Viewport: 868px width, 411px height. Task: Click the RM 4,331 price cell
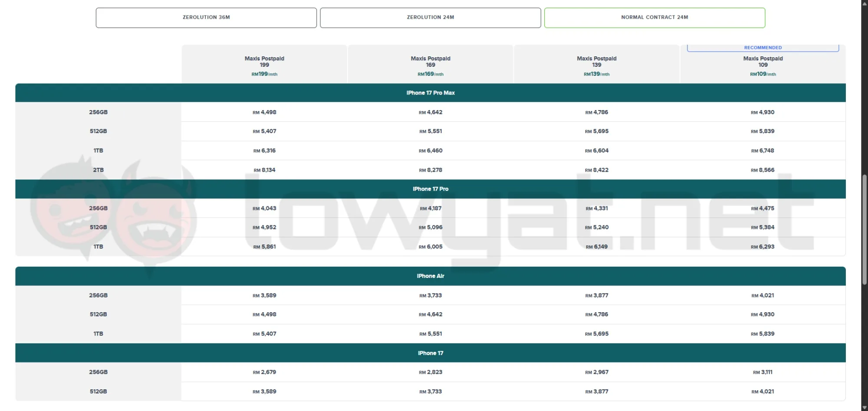[597, 209]
